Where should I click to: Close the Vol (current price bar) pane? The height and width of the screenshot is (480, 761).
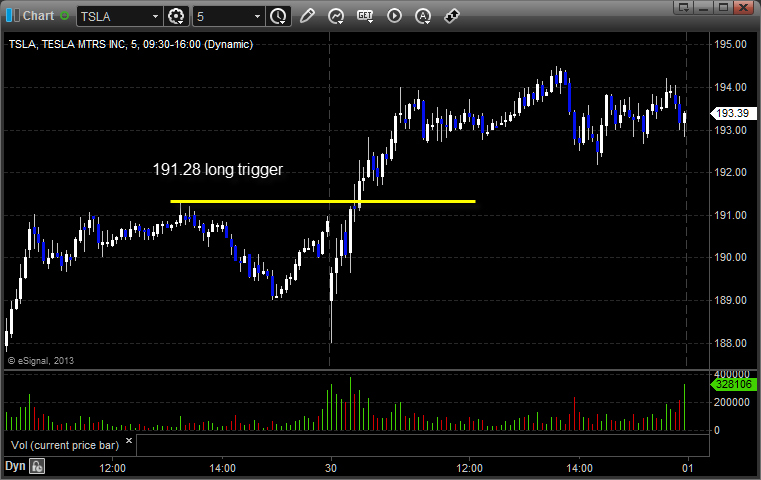pyautogui.click(x=129, y=441)
